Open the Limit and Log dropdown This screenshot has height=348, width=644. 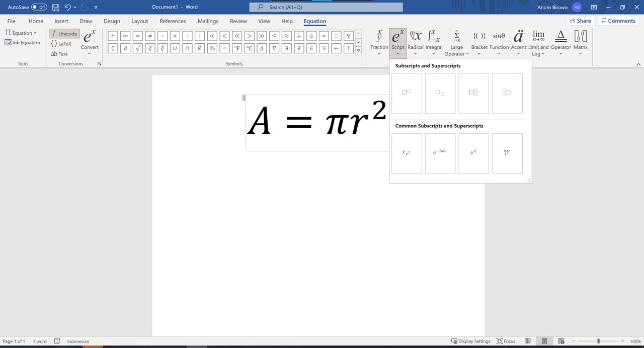click(538, 43)
